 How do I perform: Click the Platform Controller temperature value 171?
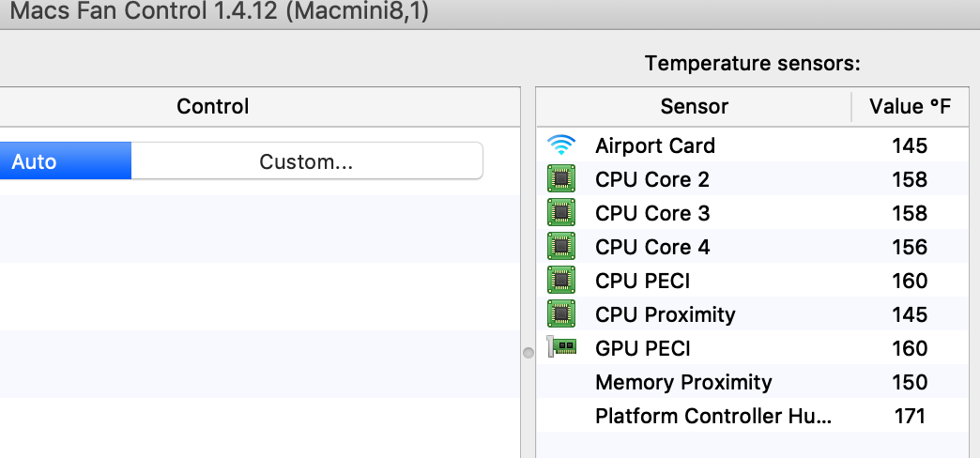click(x=910, y=416)
